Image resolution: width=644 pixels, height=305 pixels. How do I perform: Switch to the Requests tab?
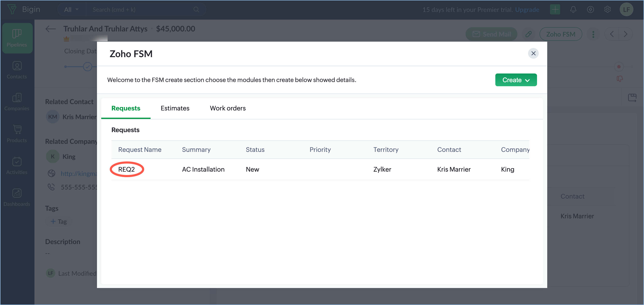[x=126, y=108]
